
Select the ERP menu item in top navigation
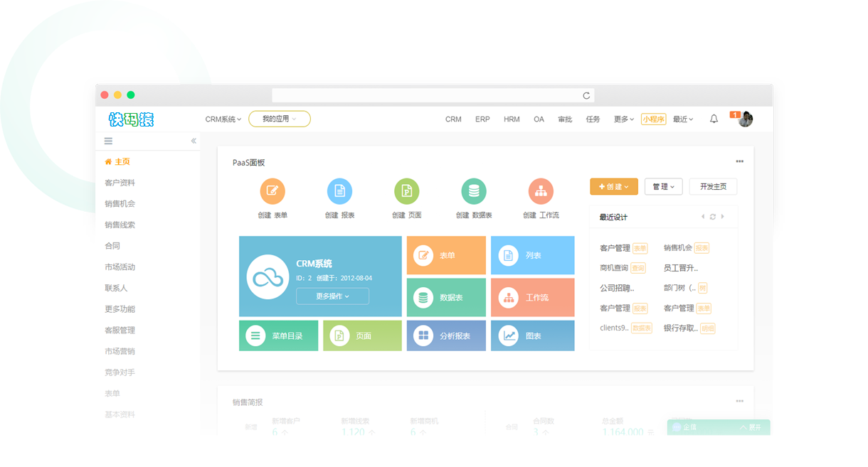[482, 119]
